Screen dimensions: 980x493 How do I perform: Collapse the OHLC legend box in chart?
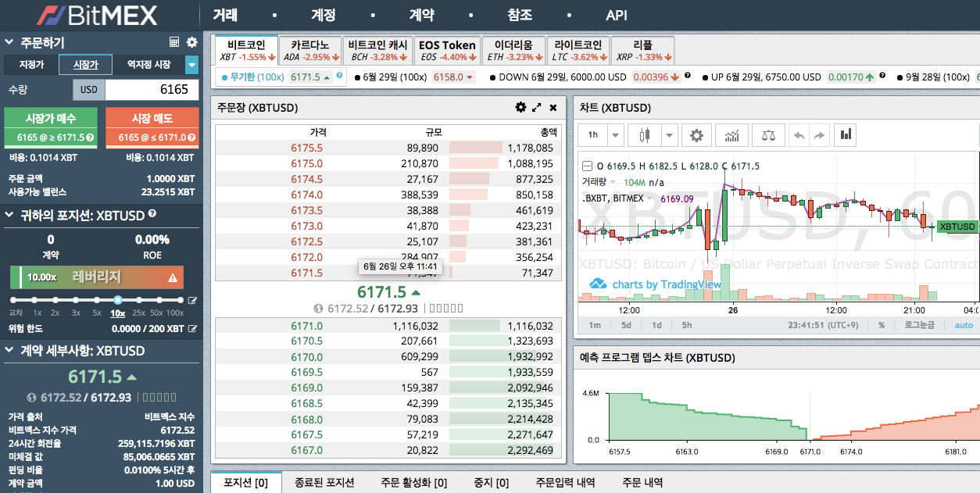tap(587, 166)
